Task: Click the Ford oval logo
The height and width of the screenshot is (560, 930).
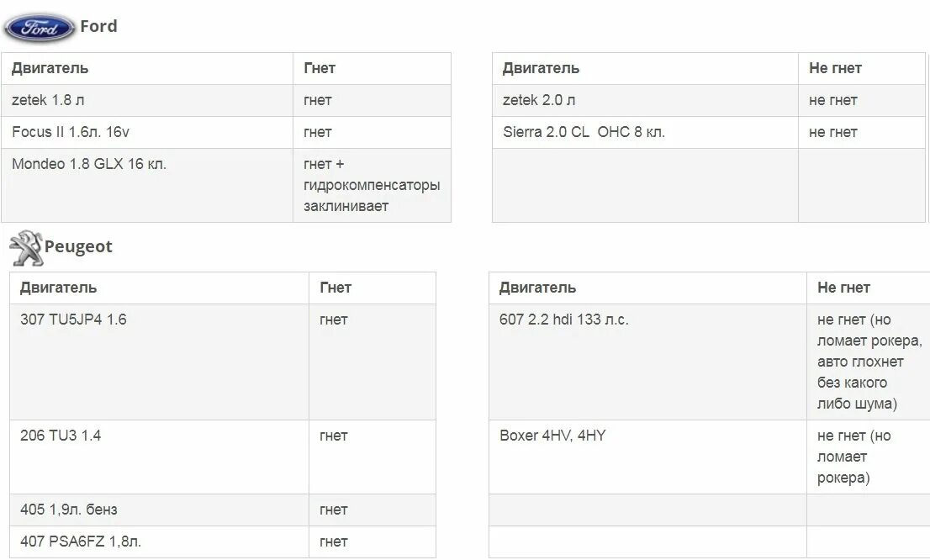Action: [x=40, y=27]
